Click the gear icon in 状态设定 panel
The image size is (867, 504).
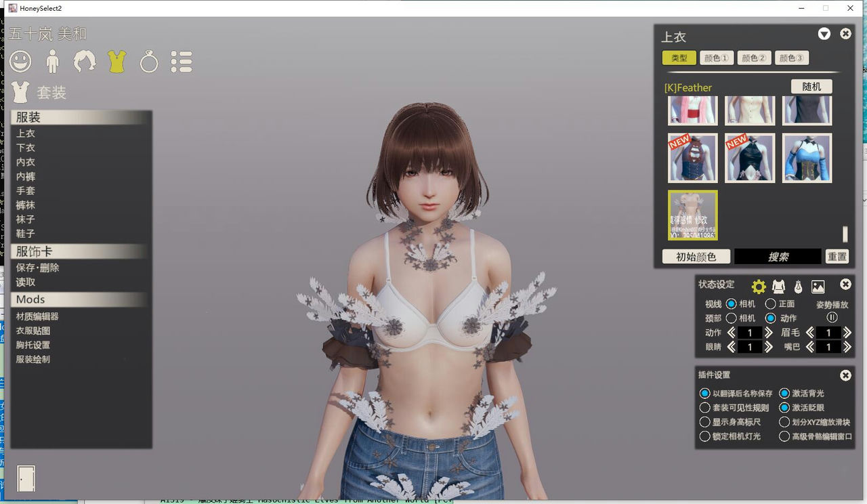click(759, 285)
